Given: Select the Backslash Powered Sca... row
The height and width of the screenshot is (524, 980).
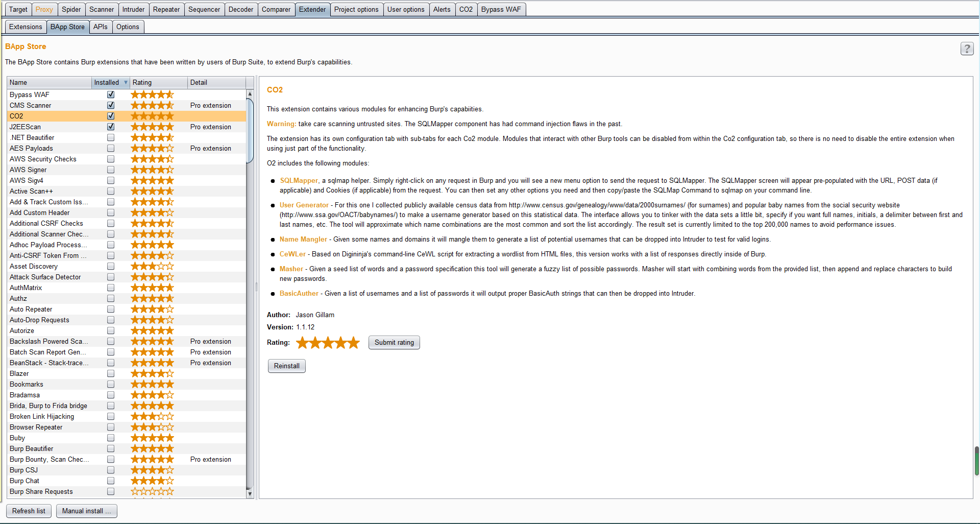Looking at the screenshot, I should 127,341.
